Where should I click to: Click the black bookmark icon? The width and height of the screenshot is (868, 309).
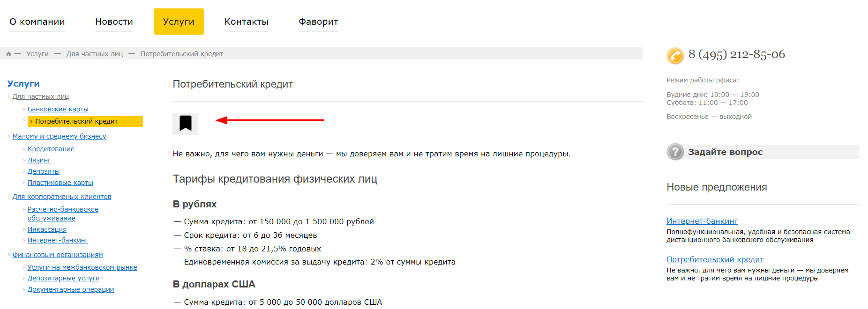pos(185,124)
